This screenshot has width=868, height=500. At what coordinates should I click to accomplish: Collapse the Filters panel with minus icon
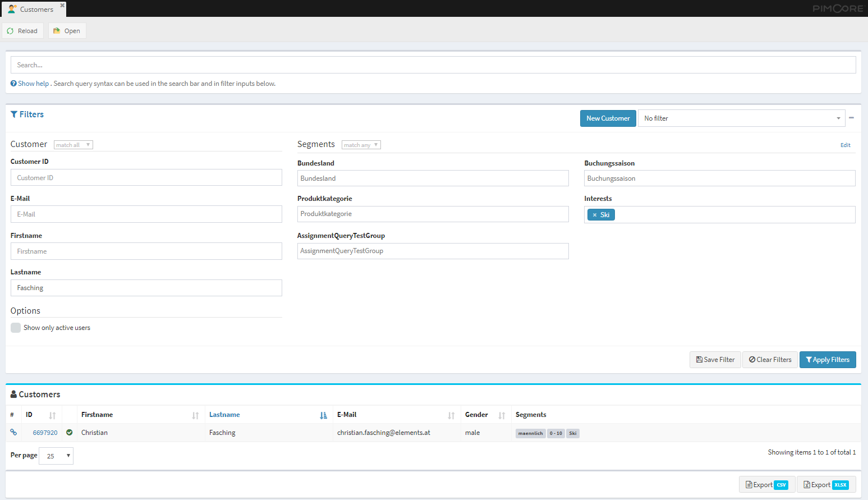851,118
